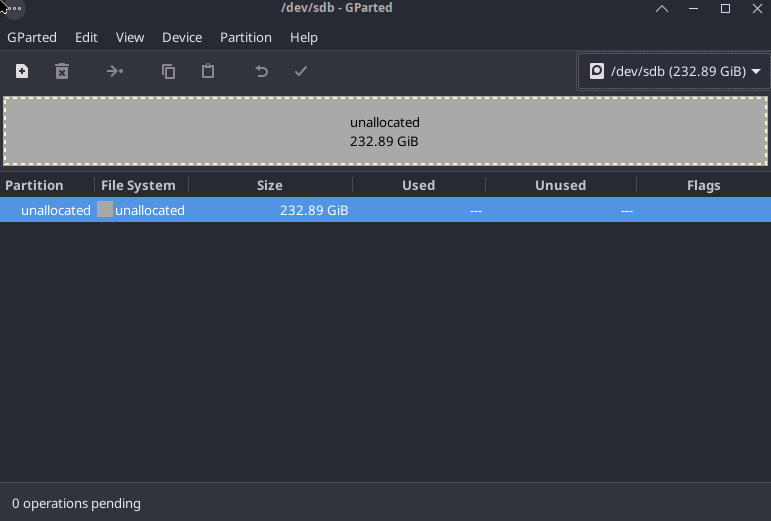Open the GParted menu
This screenshot has width=771, height=521.
(32, 37)
